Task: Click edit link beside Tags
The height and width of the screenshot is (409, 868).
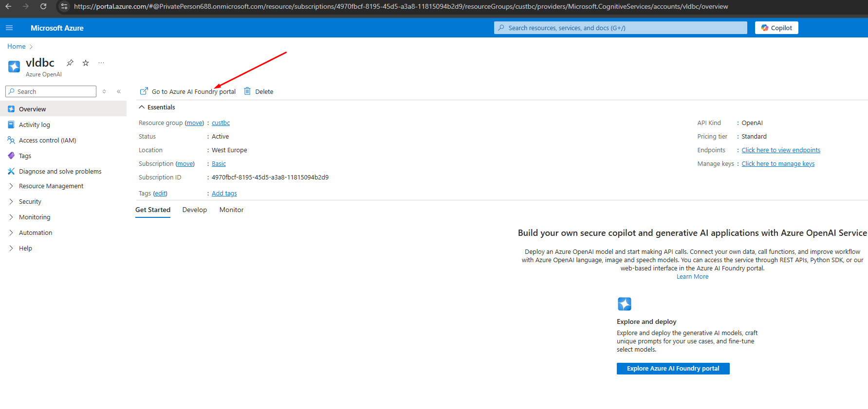Action: click(x=160, y=194)
